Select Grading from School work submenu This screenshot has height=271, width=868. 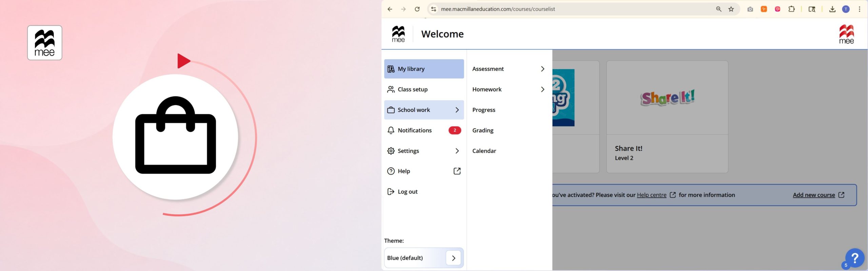coord(483,130)
